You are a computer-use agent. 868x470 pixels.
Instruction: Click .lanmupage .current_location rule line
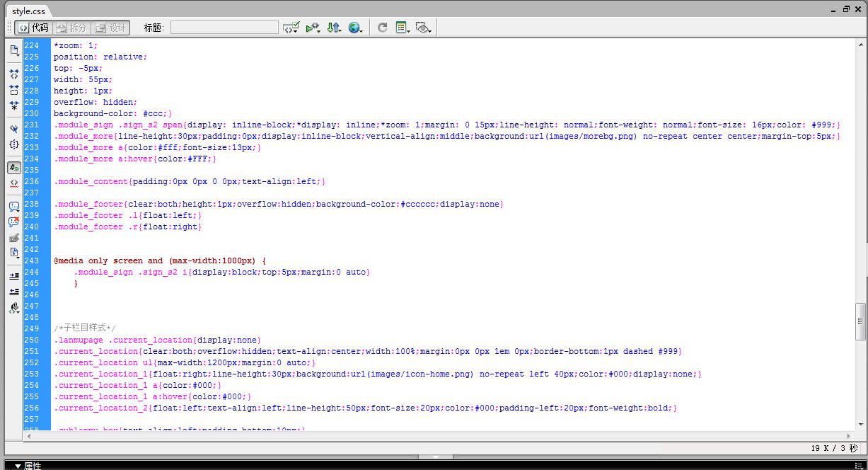pyautogui.click(x=158, y=340)
